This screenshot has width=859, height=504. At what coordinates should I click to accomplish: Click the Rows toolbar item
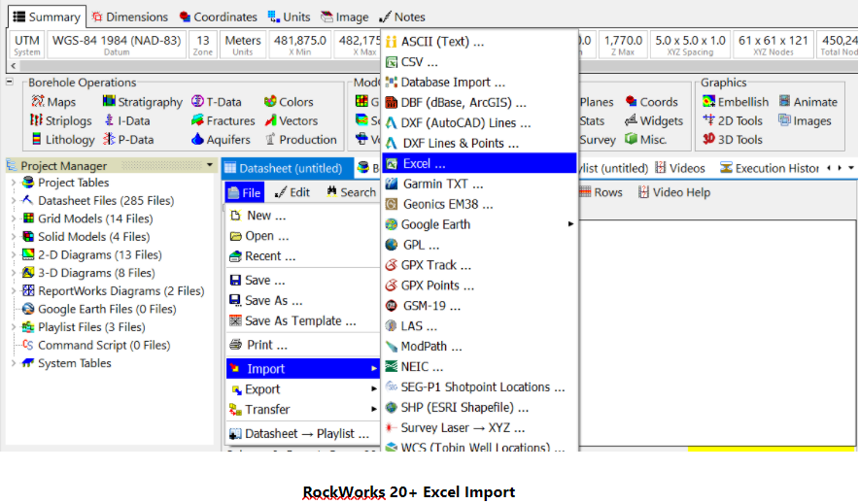pyautogui.click(x=601, y=192)
